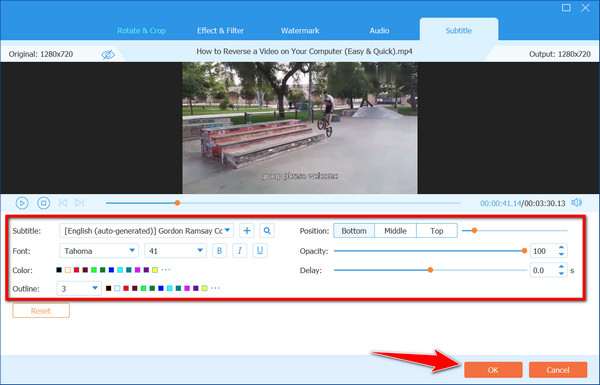Mute the preview volume icon
Viewport: 600px width, 385px height.
[x=576, y=202]
